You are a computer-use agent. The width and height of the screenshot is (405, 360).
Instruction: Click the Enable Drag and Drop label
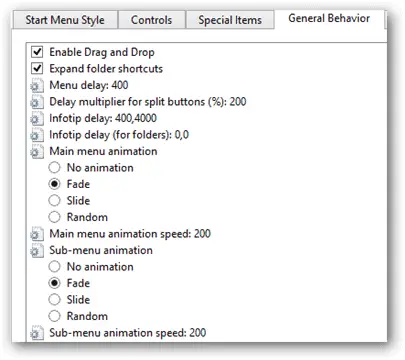click(102, 52)
